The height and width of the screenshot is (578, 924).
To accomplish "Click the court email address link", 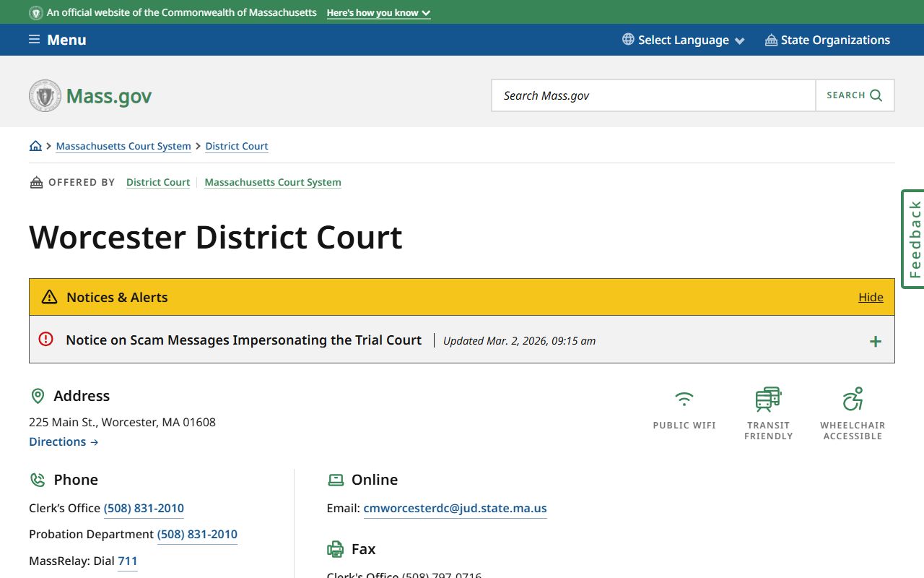I will point(455,508).
